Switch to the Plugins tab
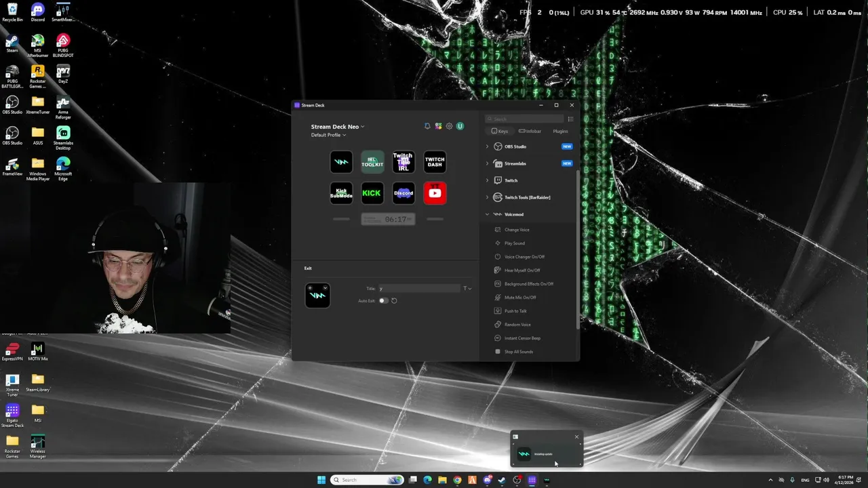Image resolution: width=868 pixels, height=488 pixels. 560,131
